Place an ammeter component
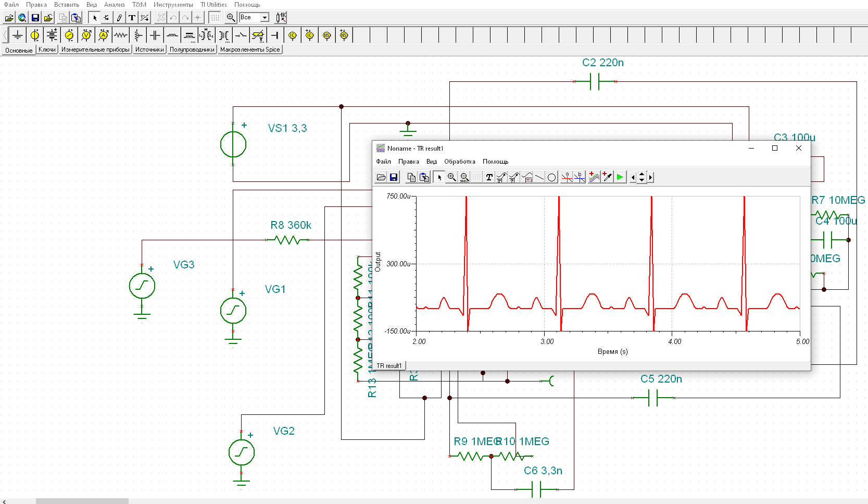Screen dimensions: 868x504 point(104,35)
